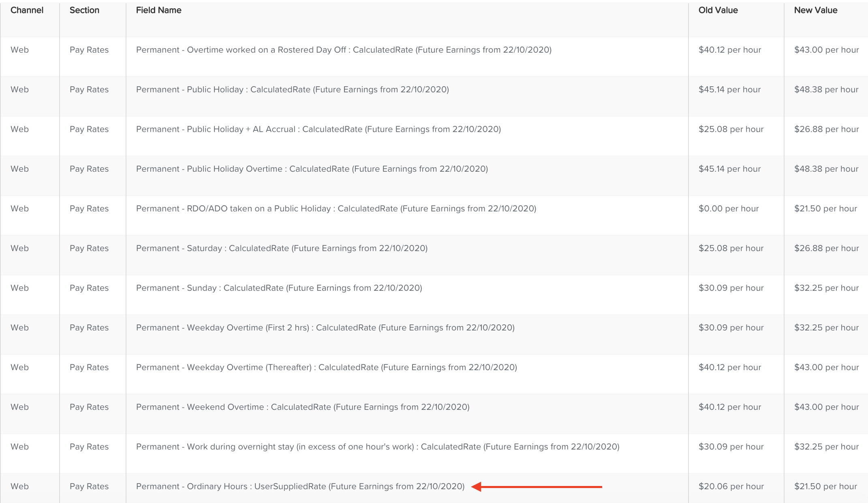Screen dimensions: 868x503
Task: Select the Permanent - Ordinary Hours UserSuppliedRate row
Action: (300, 486)
